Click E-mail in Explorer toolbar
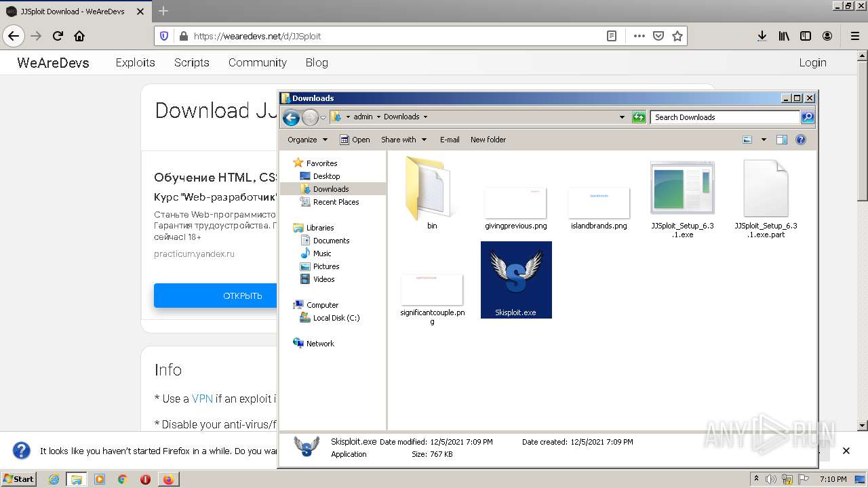 [450, 140]
